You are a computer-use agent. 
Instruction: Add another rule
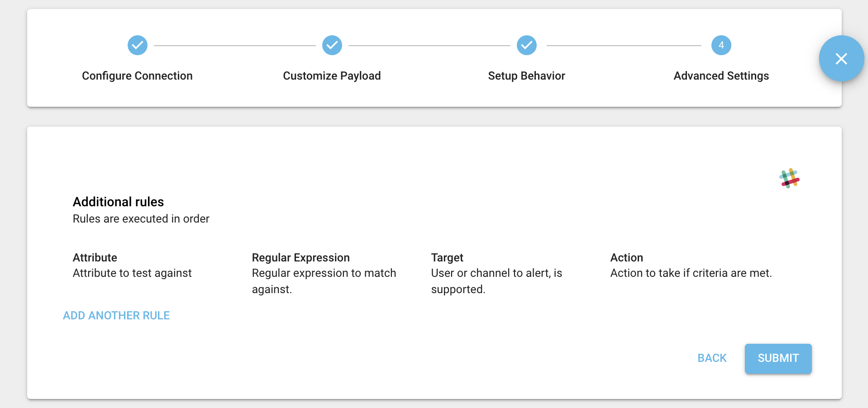[116, 315]
